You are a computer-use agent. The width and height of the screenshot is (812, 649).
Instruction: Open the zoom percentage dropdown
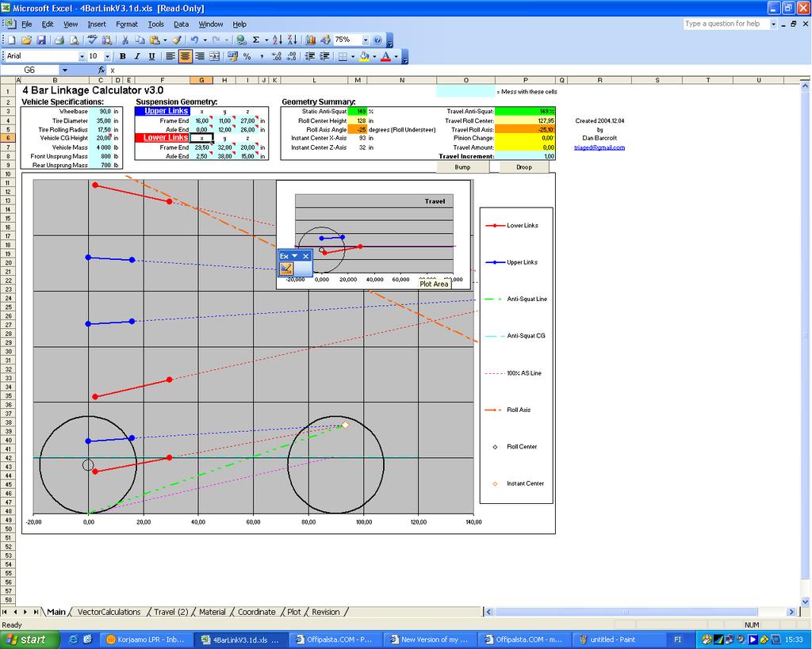[x=366, y=40]
